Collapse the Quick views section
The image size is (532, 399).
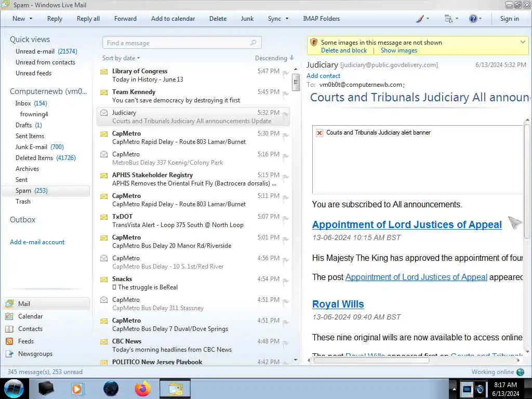coord(30,39)
